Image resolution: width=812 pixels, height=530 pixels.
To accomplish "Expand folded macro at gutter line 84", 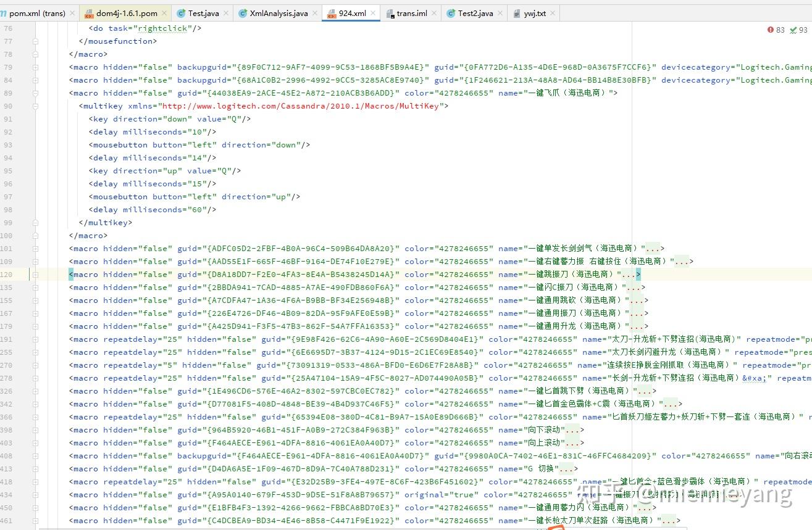I will click(35, 80).
